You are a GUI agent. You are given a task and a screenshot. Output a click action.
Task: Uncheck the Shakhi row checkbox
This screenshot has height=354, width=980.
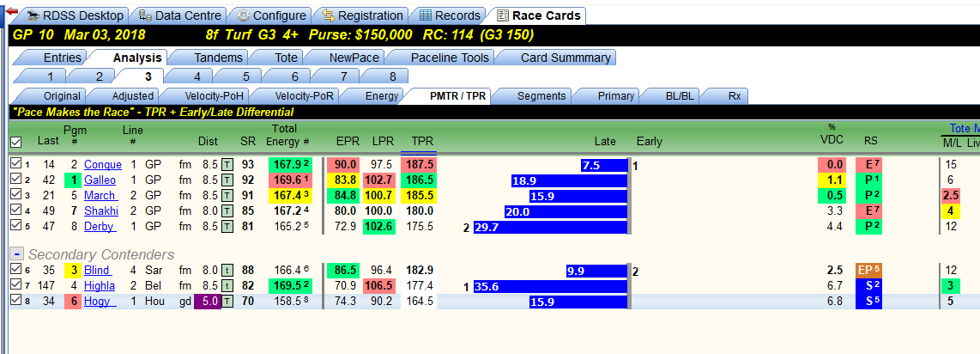coord(16,211)
